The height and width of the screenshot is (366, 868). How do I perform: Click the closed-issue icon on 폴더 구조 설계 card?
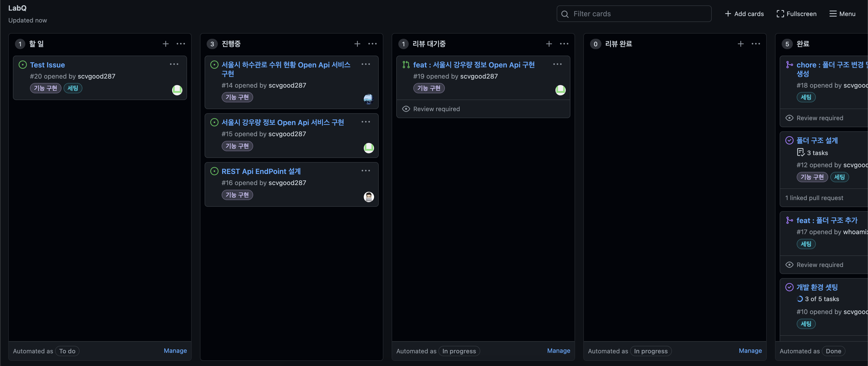789,141
